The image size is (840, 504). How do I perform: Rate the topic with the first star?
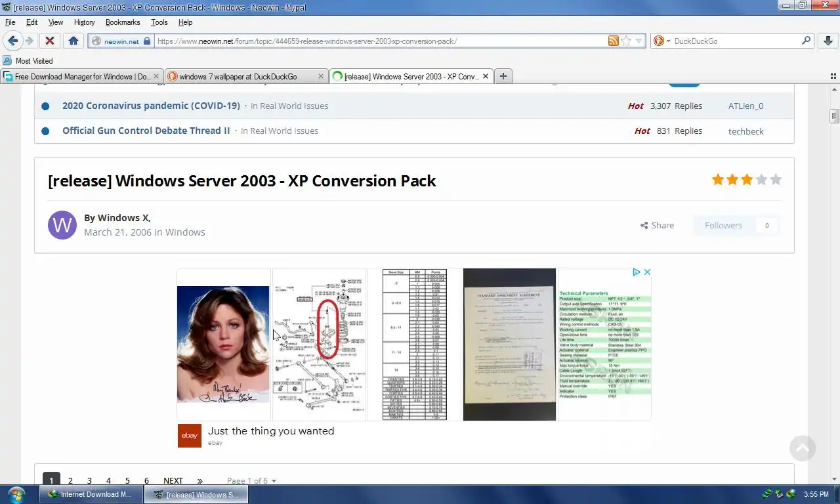click(718, 180)
